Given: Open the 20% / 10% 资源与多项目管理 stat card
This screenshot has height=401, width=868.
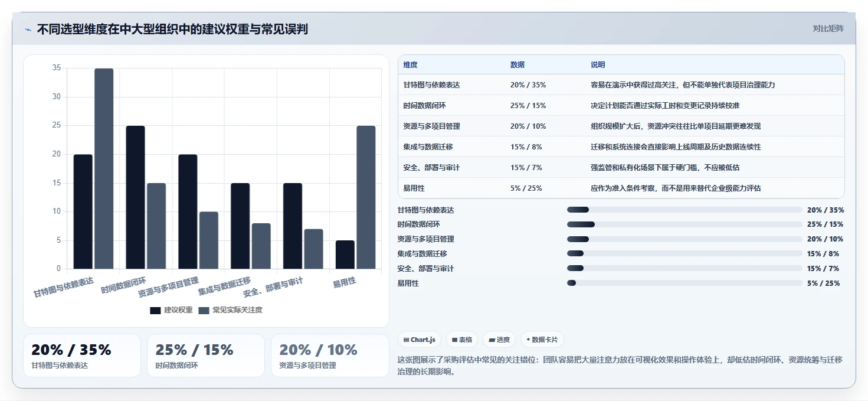Looking at the screenshot, I should (x=330, y=356).
